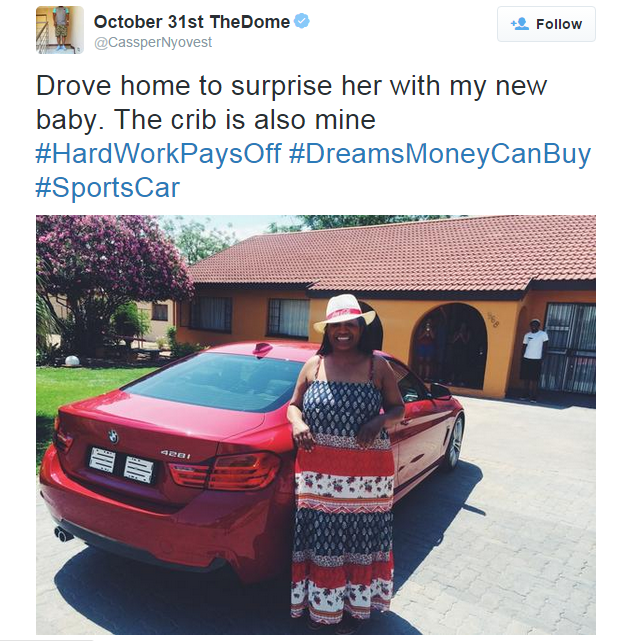
Task: Follow the CassperNyovest account
Action: [546, 24]
